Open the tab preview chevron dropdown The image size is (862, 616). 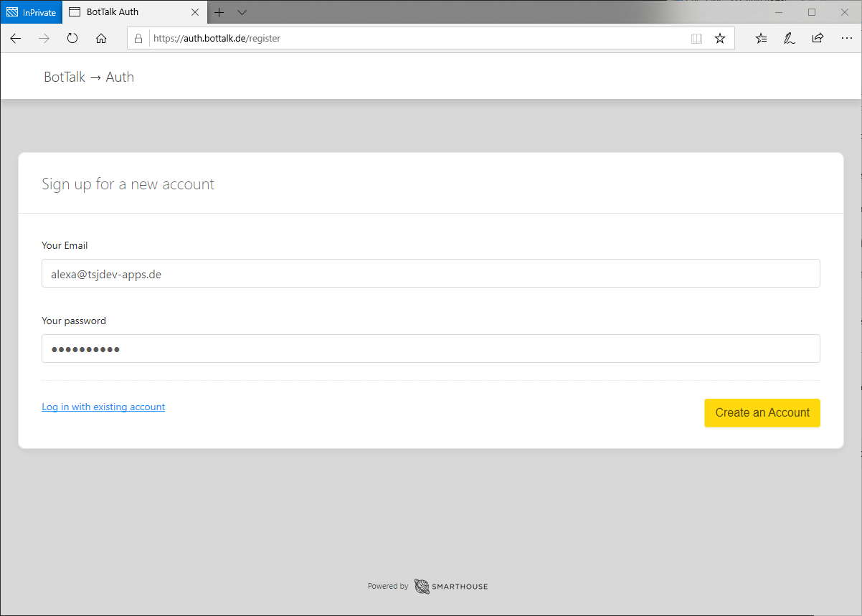(x=242, y=12)
